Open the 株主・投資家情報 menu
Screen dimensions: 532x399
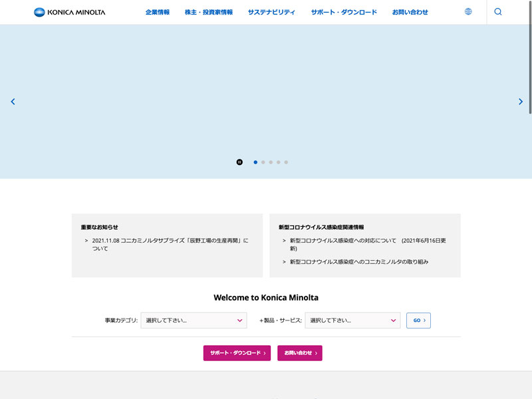(x=209, y=12)
